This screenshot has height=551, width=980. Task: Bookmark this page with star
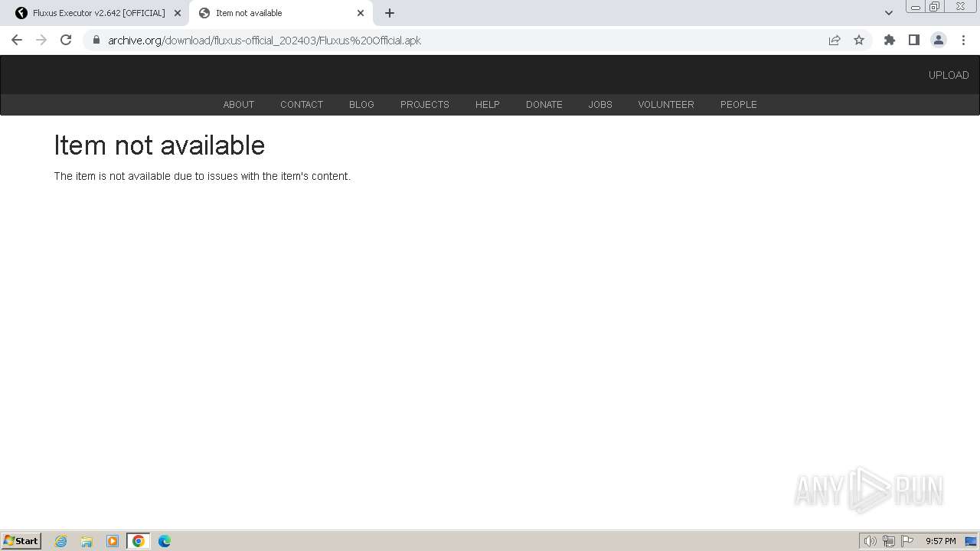pos(859,40)
